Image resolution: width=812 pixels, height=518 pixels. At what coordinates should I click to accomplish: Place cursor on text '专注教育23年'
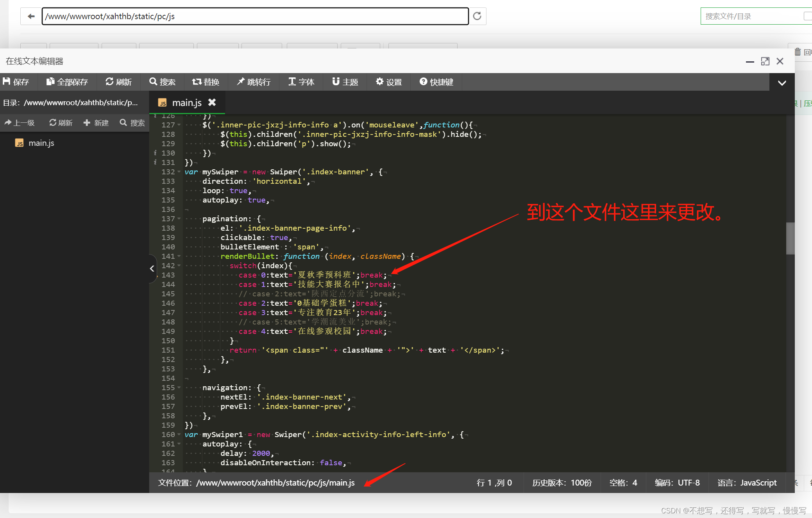pos(324,312)
